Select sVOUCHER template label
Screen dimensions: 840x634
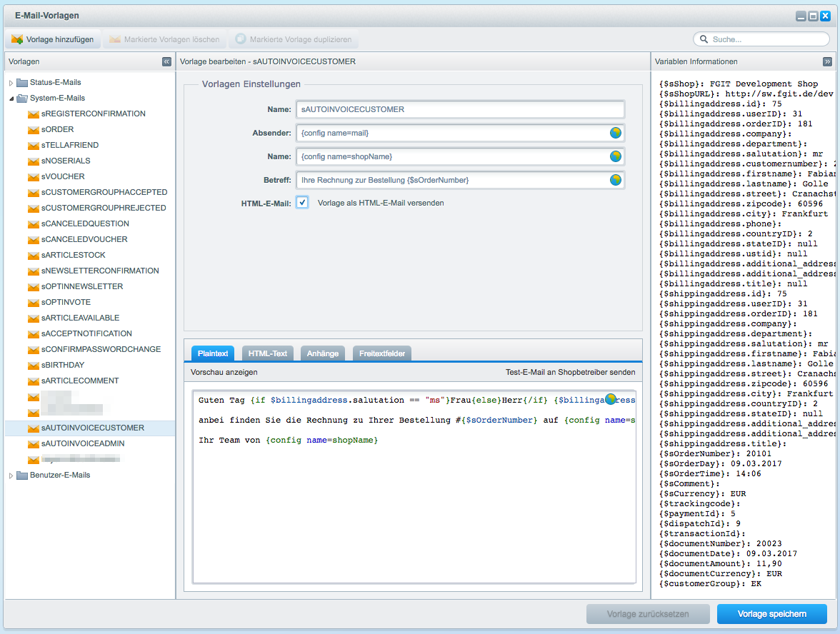(63, 177)
